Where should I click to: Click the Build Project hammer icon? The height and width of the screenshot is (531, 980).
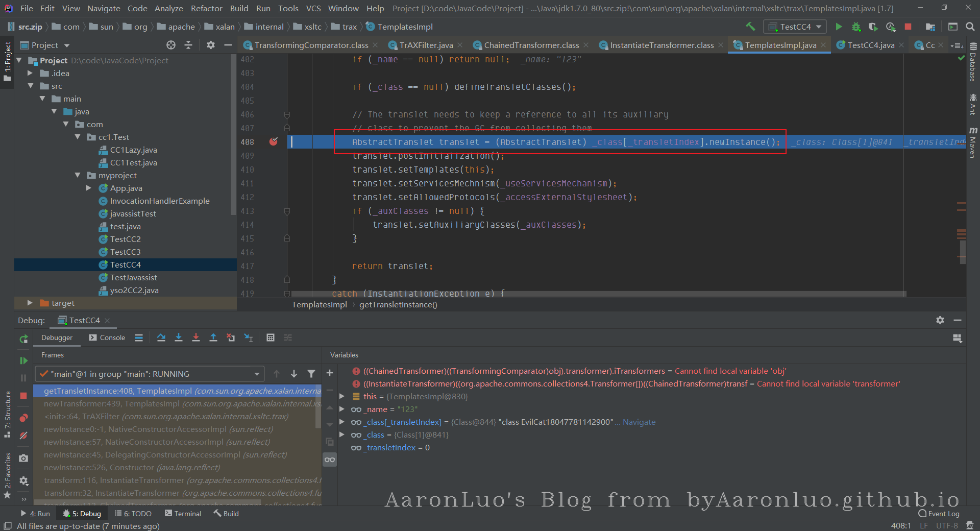pos(750,27)
